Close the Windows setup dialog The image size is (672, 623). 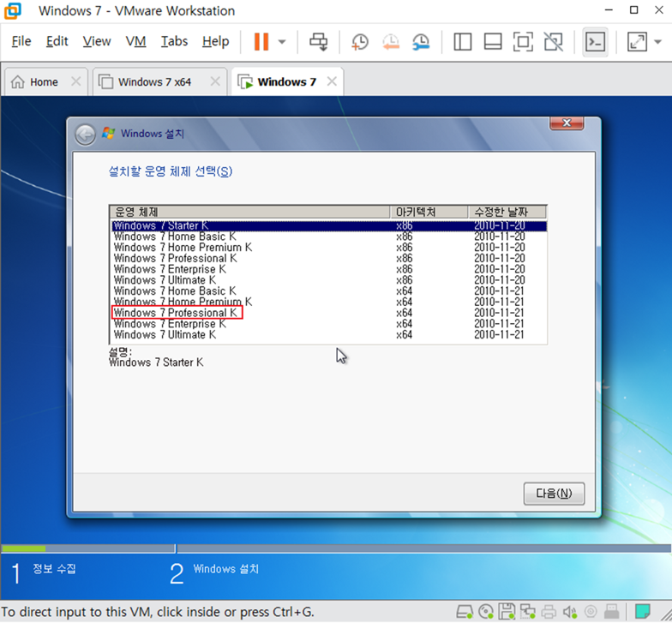point(567,123)
